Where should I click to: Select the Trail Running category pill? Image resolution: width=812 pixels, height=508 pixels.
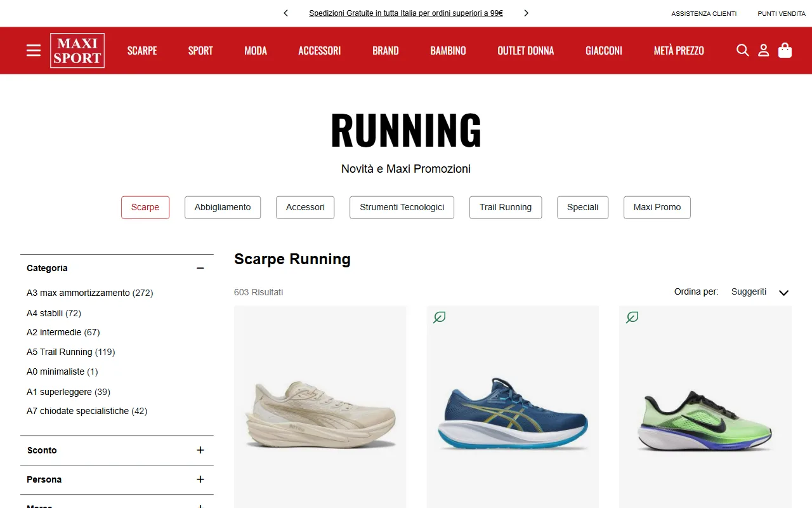point(506,208)
